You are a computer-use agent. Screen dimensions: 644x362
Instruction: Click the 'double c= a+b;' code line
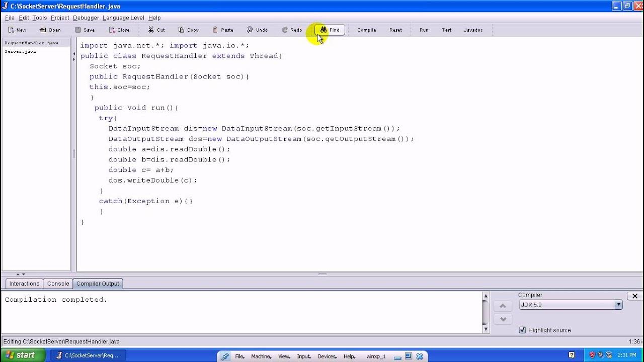141,170
